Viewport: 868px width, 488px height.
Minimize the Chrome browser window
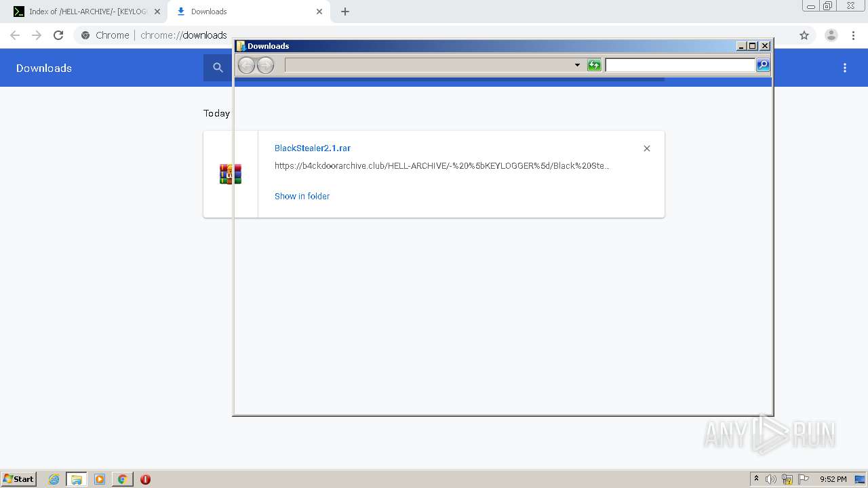(811, 6)
